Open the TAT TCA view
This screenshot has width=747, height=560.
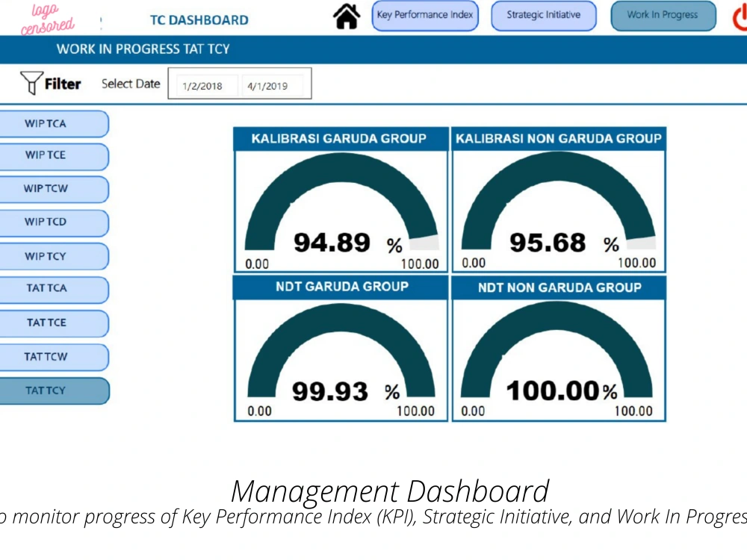[x=54, y=288]
